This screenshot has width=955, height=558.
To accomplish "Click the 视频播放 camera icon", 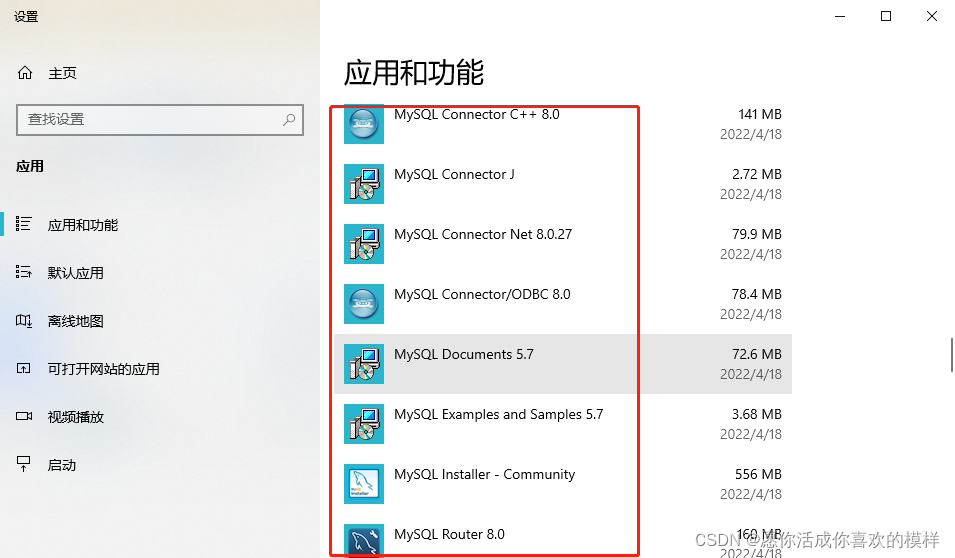I will point(24,416).
